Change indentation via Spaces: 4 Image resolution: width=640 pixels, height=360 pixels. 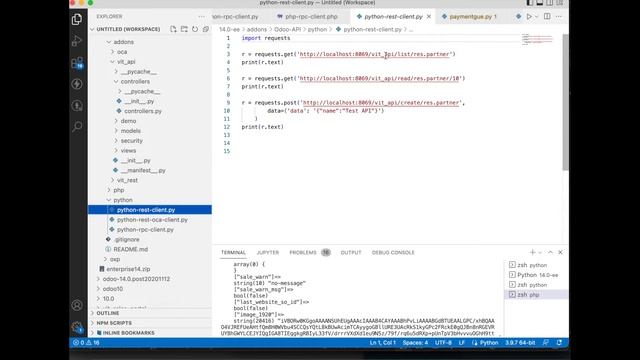click(x=415, y=342)
